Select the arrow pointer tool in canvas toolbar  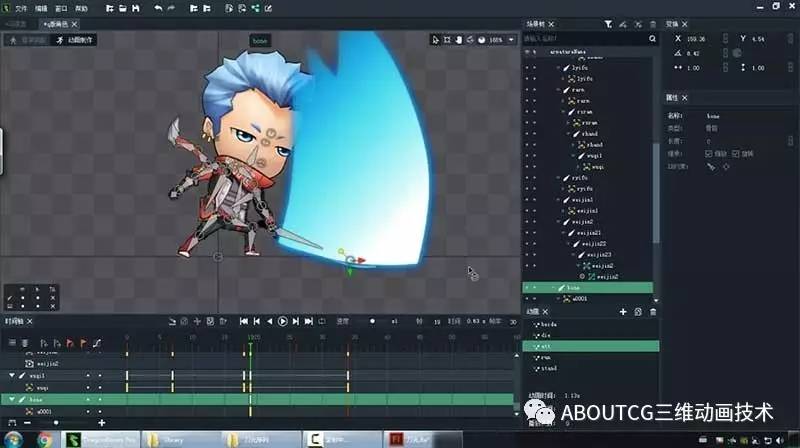click(435, 40)
